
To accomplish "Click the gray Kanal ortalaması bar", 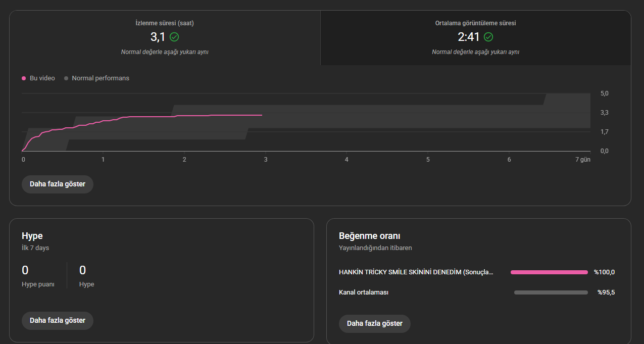I will pos(551,292).
